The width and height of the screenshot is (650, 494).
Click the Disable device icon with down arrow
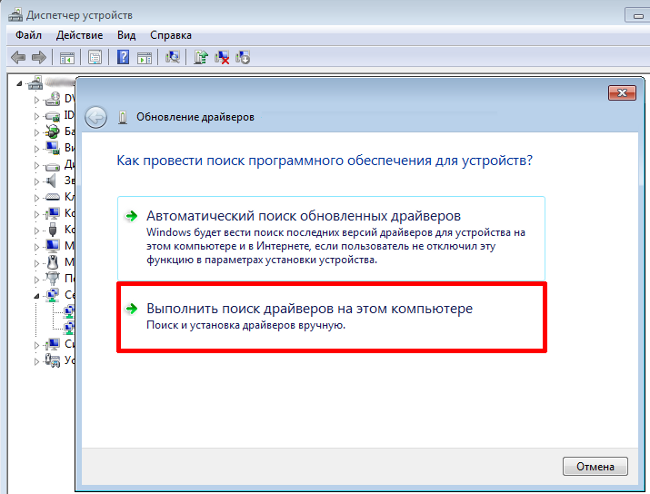(x=241, y=58)
